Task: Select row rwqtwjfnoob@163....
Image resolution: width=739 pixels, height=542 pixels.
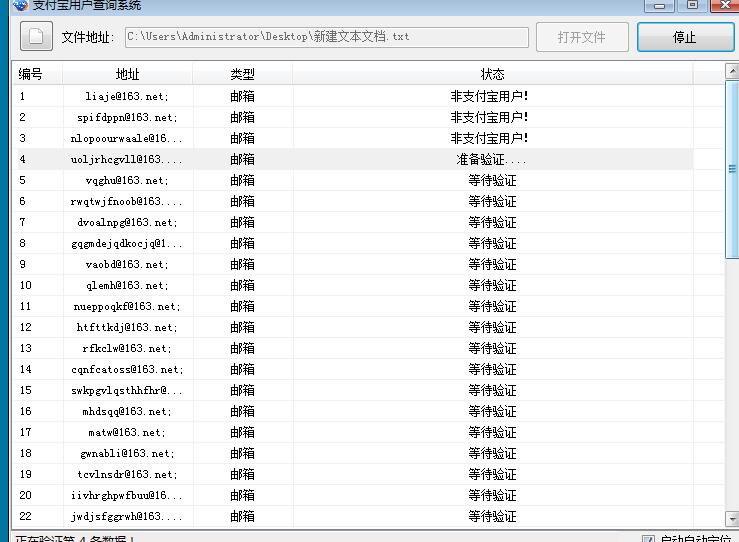Action: 353,201
